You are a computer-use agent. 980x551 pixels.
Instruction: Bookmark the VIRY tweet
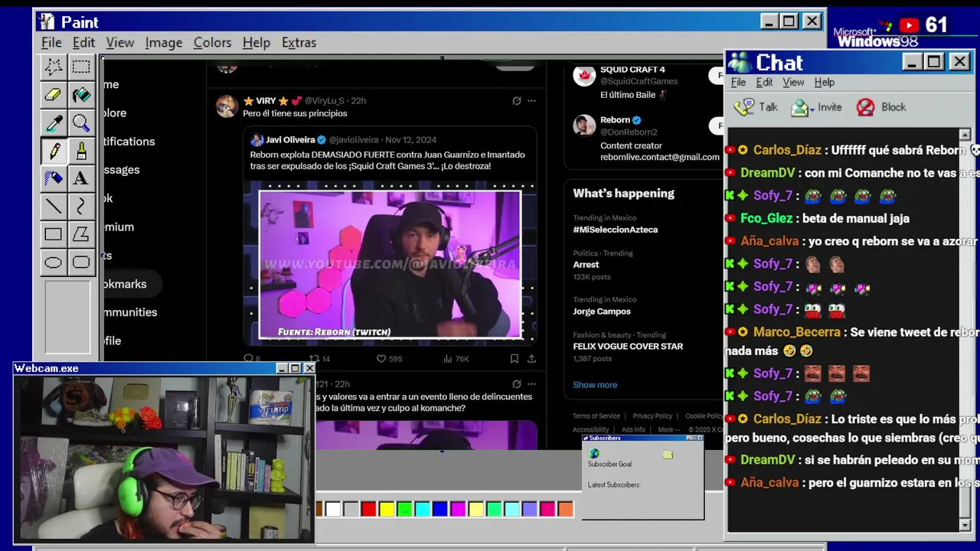pos(514,358)
